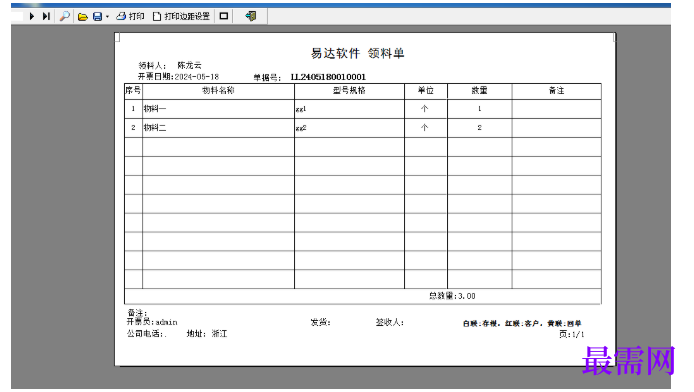Click 开票员:admin text
Image resolution: width=694 pixels, height=392 pixels.
152,322
